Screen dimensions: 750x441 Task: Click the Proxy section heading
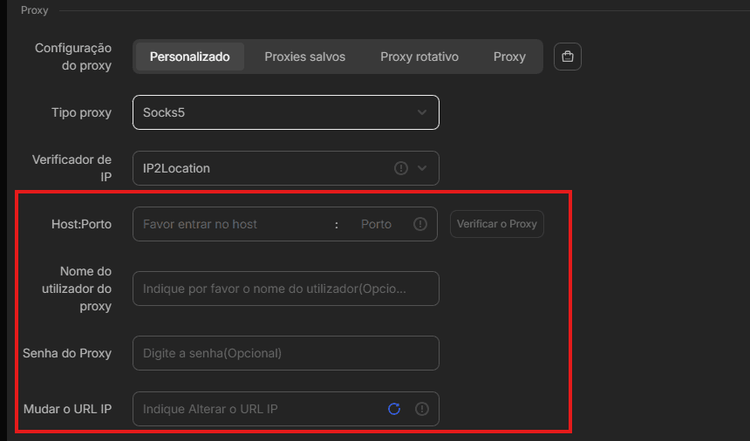(x=34, y=10)
